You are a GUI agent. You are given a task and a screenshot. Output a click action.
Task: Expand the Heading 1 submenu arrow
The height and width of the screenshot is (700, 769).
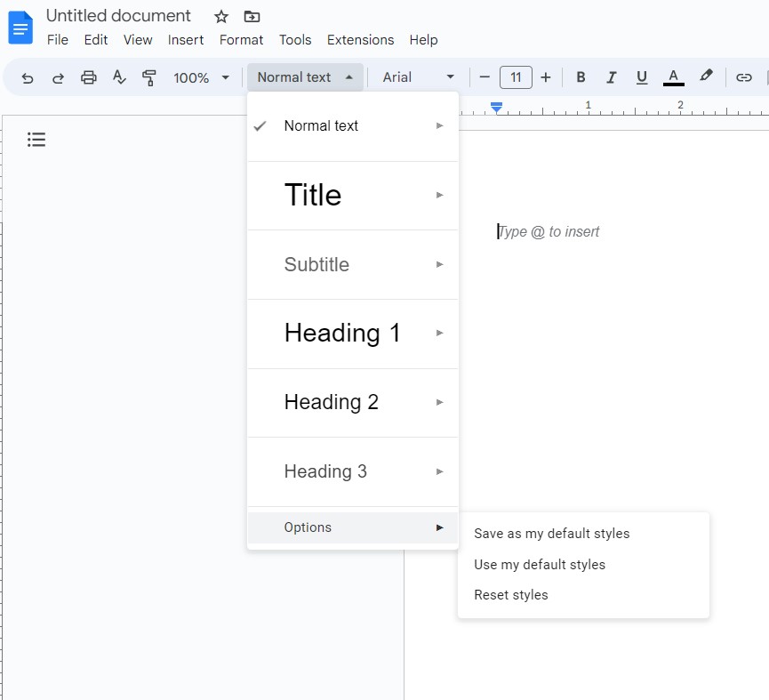[x=439, y=333]
